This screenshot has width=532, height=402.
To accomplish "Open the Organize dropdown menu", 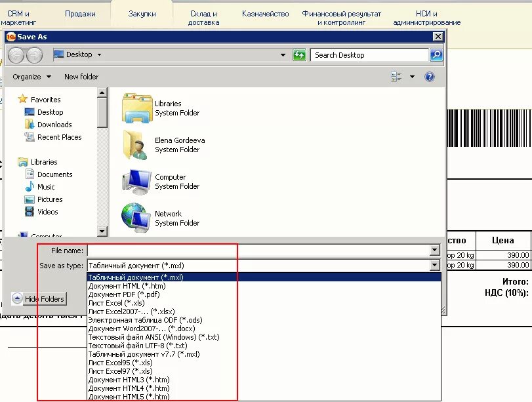I will (x=31, y=77).
